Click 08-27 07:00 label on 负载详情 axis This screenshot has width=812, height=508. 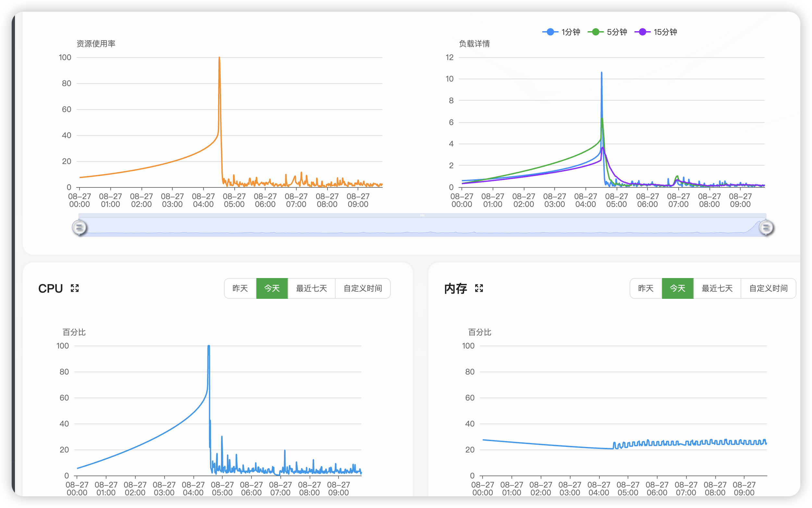click(x=678, y=200)
